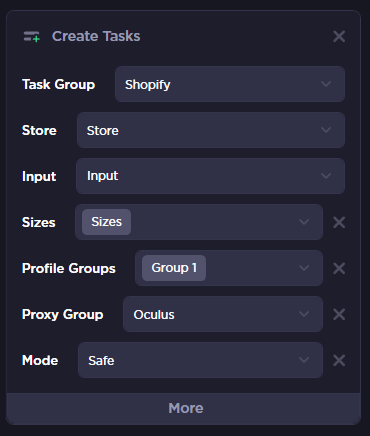Screen dimensions: 370x436
Task: Close the Create Tasks dialog
Action: pyautogui.click(x=339, y=36)
